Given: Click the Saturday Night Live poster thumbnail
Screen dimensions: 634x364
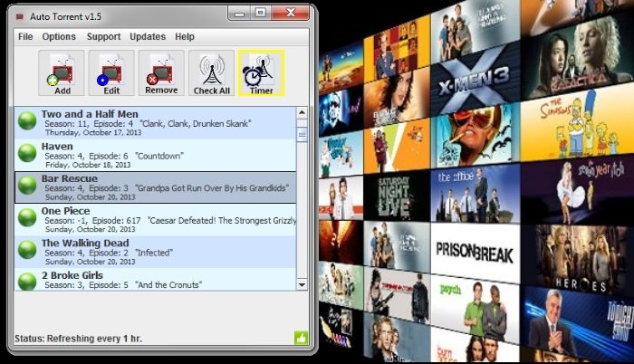Looking at the screenshot, I should (397, 196).
